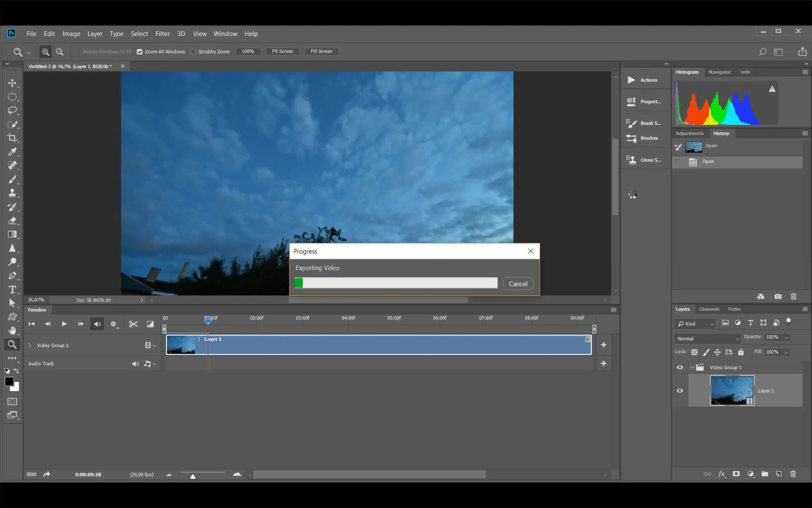
Task: Click the Fit Screen button
Action: [282, 51]
